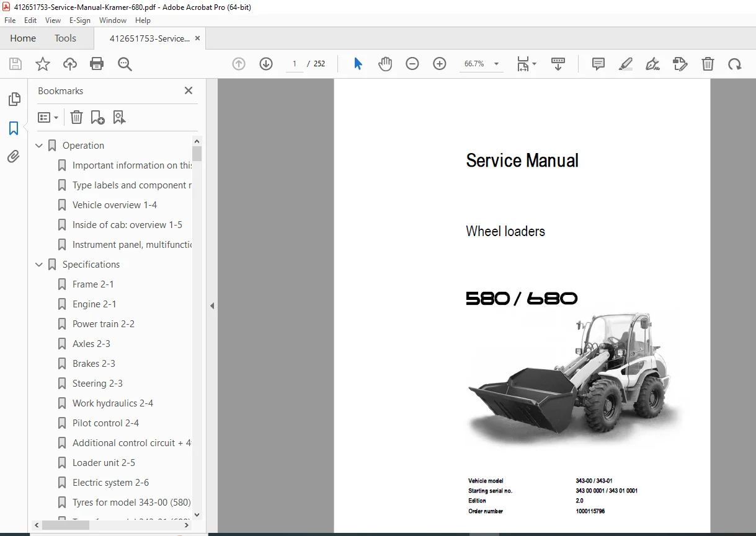This screenshot has height=536, width=756.
Task: Open the zoom level dropdown
Action: 496,64
